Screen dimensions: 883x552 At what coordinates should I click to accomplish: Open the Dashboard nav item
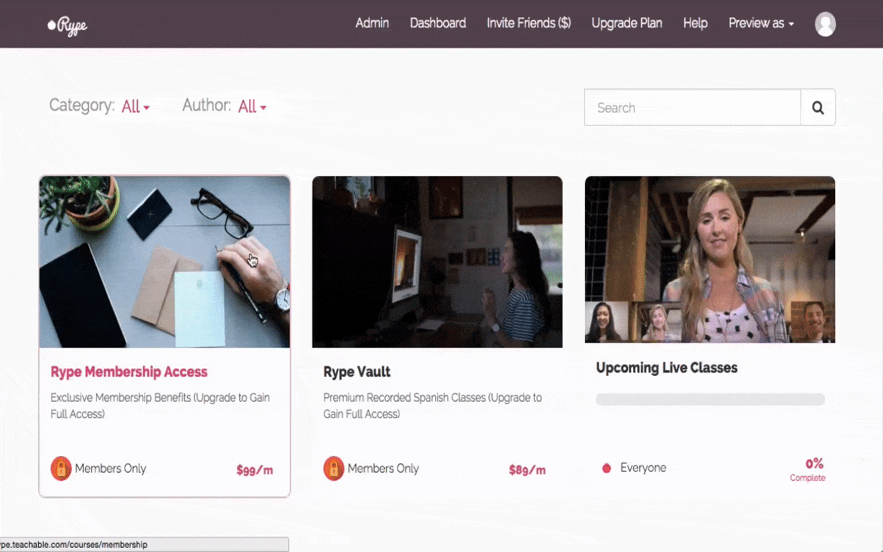click(438, 23)
